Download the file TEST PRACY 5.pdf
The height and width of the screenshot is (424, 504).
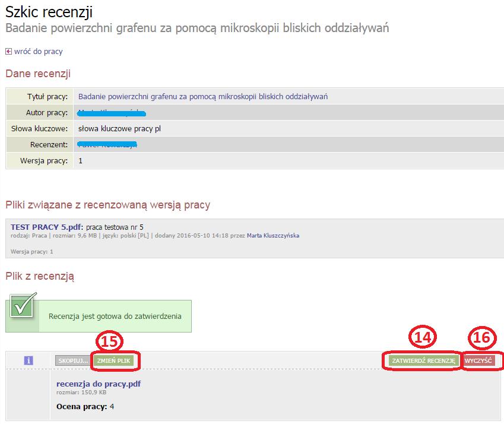click(47, 227)
